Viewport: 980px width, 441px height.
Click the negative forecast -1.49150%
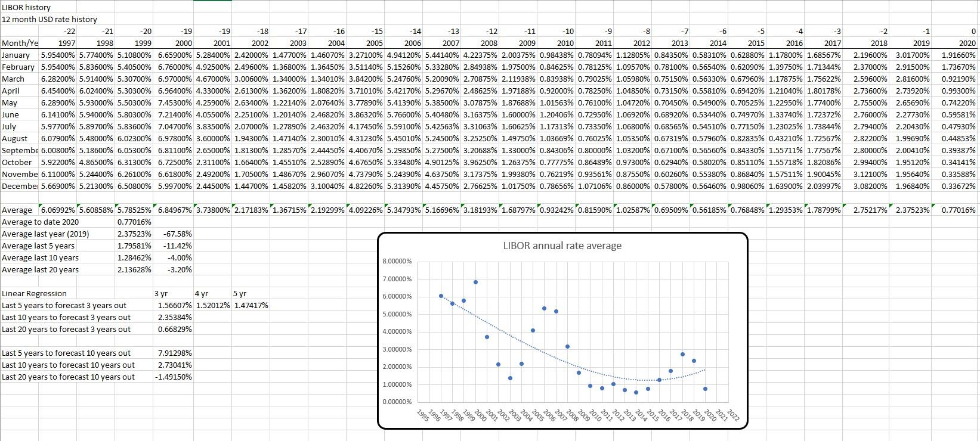pos(174,377)
